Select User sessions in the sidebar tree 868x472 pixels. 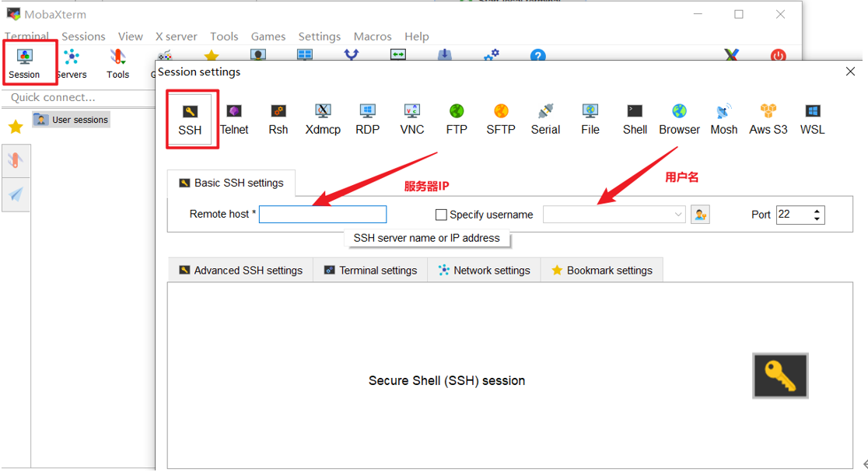pos(72,120)
